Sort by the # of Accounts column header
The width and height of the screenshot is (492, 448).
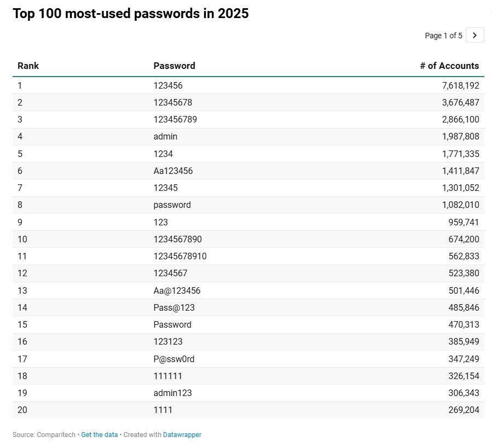[x=450, y=66]
